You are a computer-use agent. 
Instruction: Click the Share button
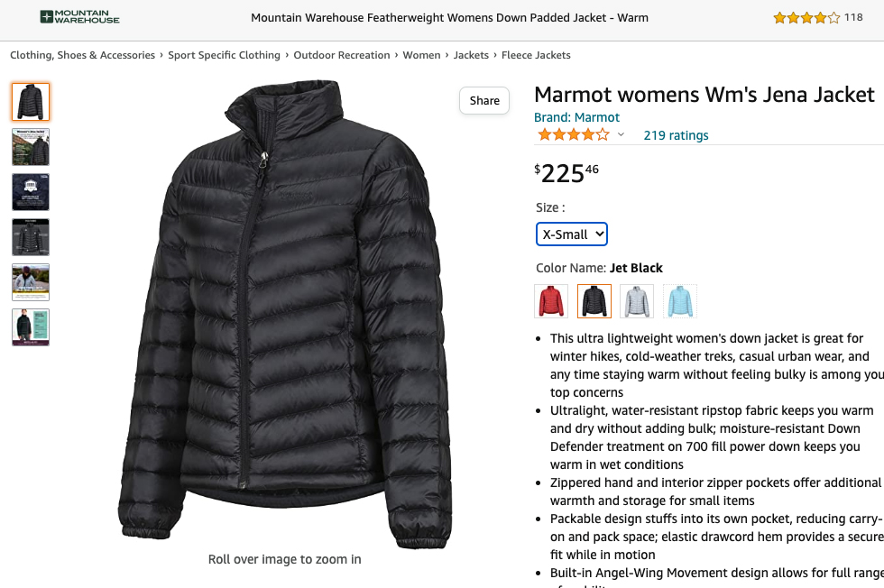point(483,100)
